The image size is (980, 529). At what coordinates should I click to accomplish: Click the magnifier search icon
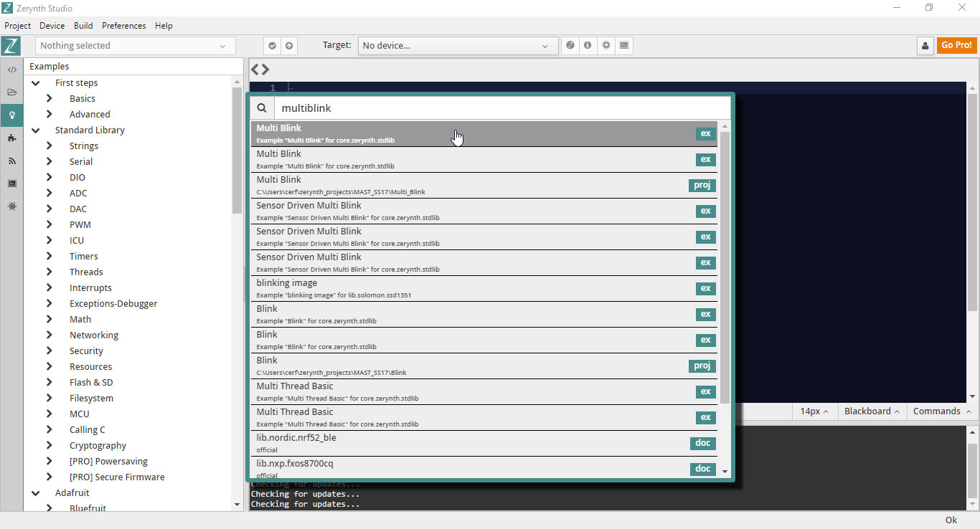pos(263,108)
